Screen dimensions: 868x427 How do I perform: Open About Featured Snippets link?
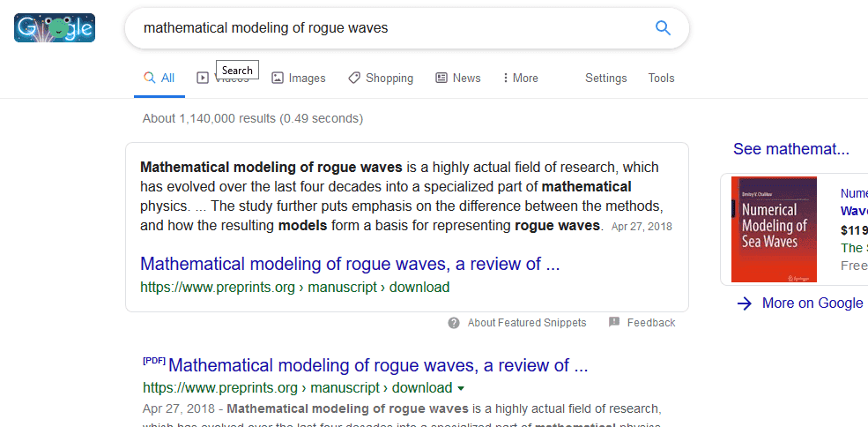coord(526,323)
